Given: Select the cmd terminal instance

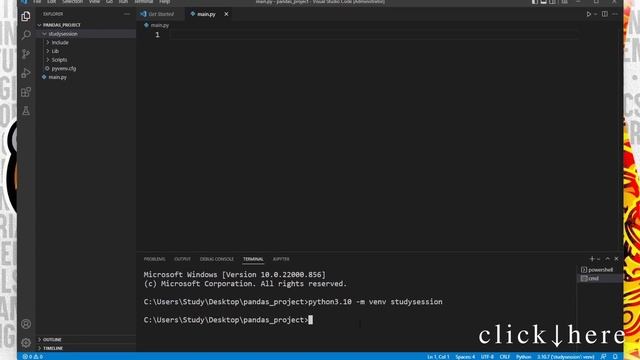Looking at the screenshot, I should pos(600,278).
